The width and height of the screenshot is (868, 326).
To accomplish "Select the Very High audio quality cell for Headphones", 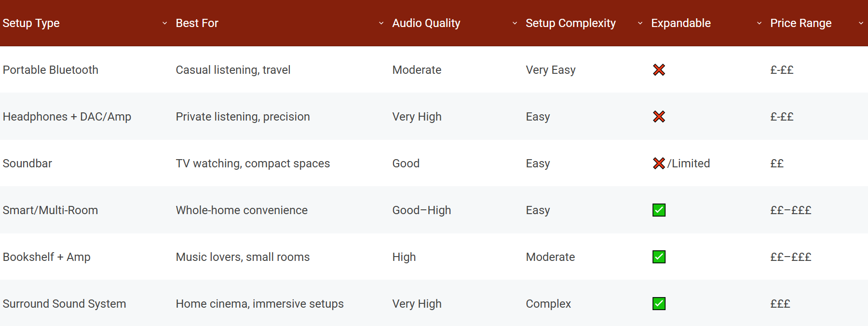I will [x=417, y=116].
